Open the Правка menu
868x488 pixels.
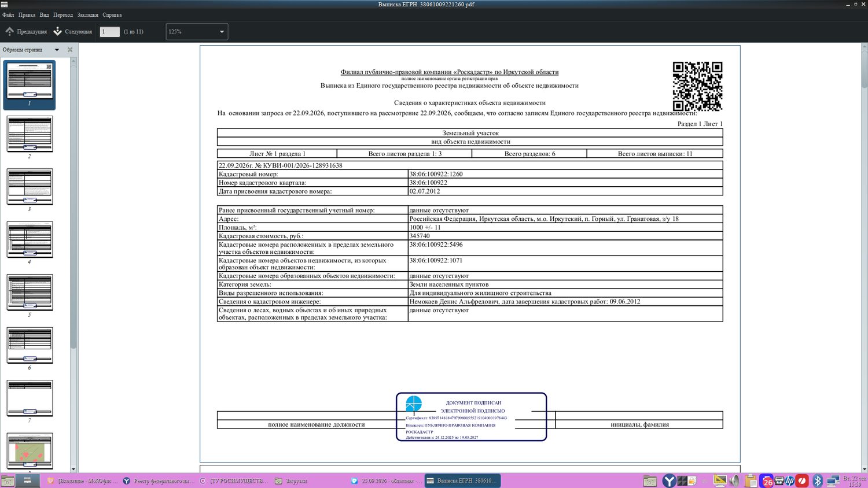[27, 14]
